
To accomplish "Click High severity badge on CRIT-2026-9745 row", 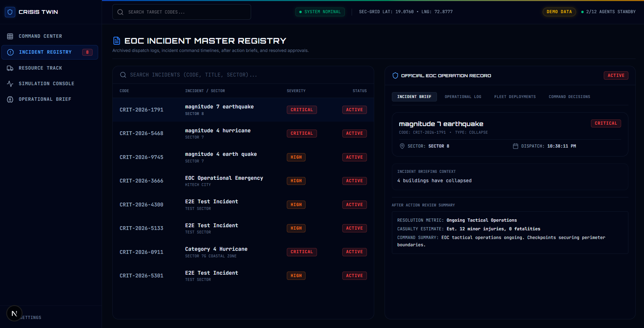I will tap(296, 157).
